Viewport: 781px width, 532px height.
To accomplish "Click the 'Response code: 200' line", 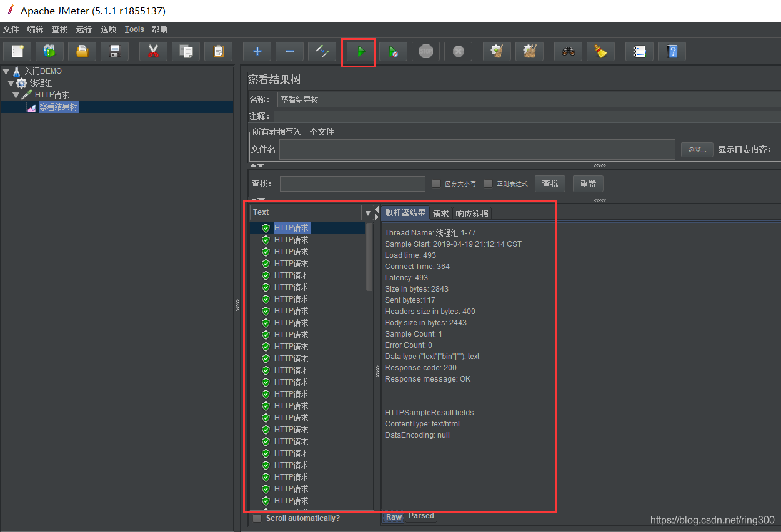I will click(x=420, y=368).
